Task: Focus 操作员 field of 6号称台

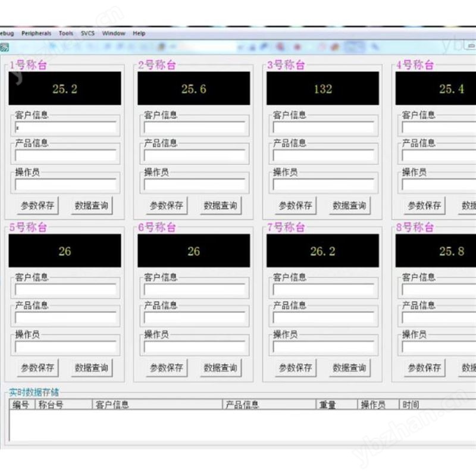Action: pyautogui.click(x=195, y=347)
